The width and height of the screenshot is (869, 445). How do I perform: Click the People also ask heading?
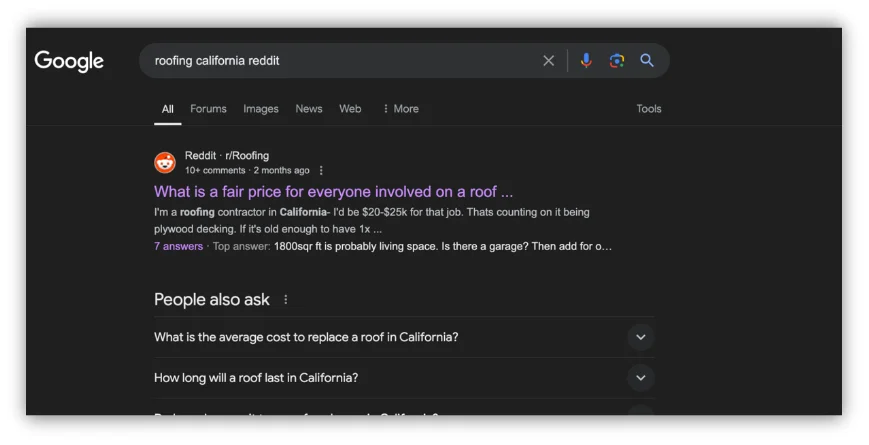[212, 300]
